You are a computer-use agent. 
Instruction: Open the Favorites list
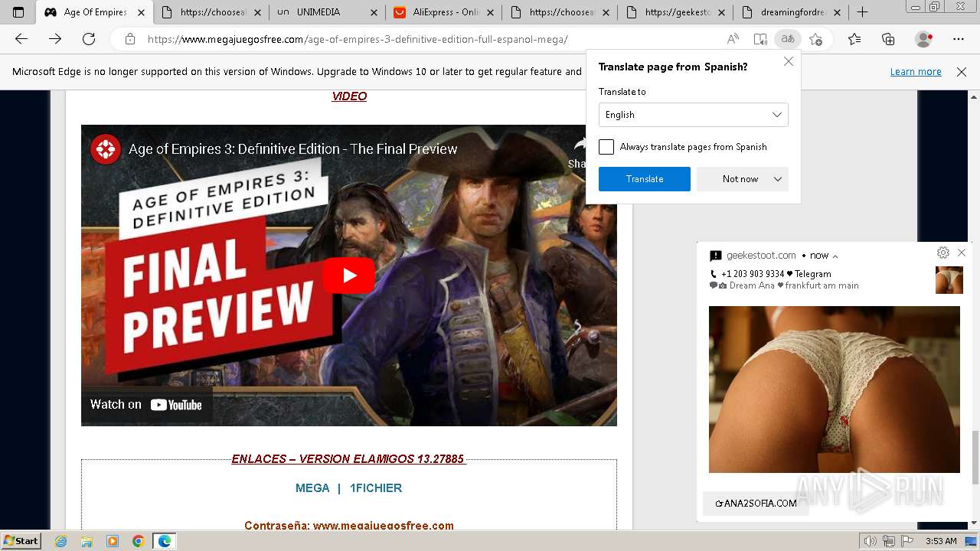click(854, 39)
